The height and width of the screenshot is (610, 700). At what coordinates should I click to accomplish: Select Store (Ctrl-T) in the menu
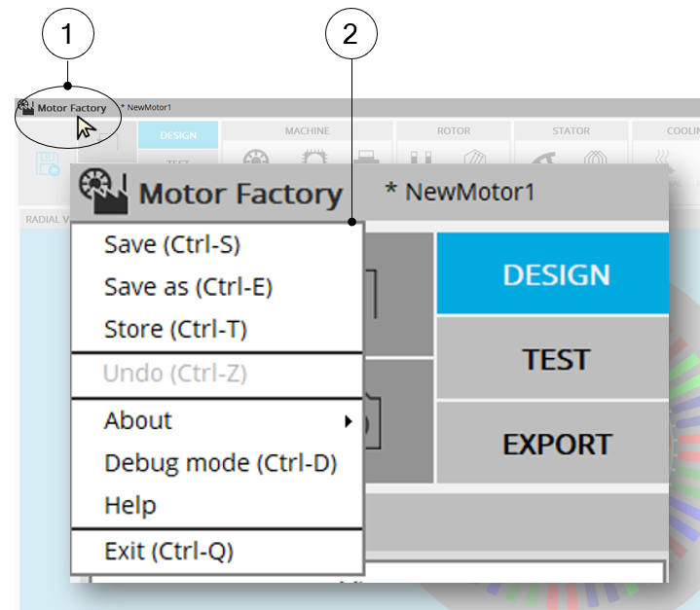pos(175,330)
